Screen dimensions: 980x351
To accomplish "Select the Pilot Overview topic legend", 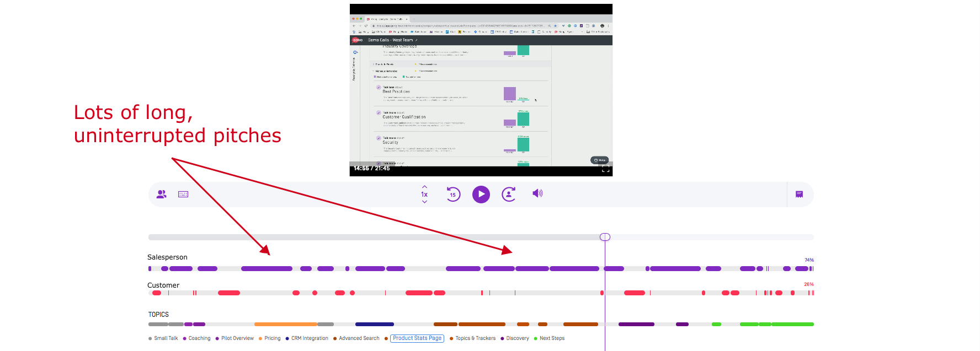I will (x=235, y=338).
